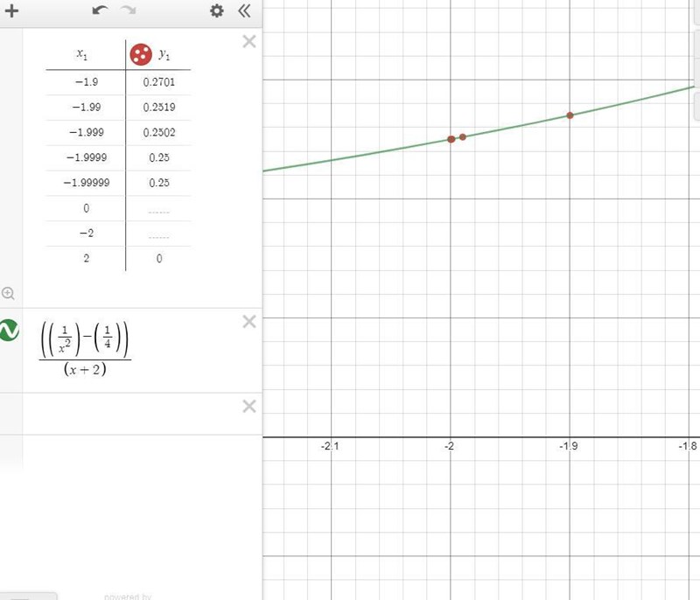Remove the fraction expression with its X
The height and width of the screenshot is (600, 700).
pyautogui.click(x=248, y=322)
